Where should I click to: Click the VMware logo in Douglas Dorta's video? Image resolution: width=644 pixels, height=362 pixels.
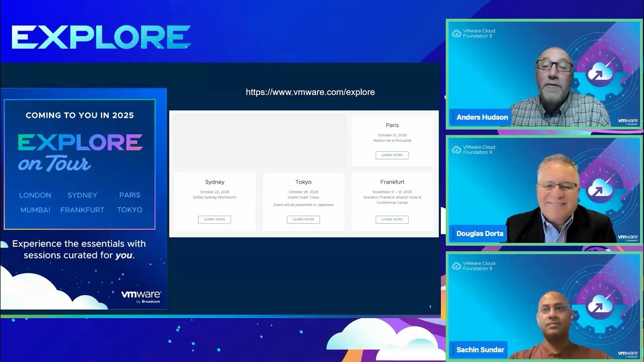627,237
